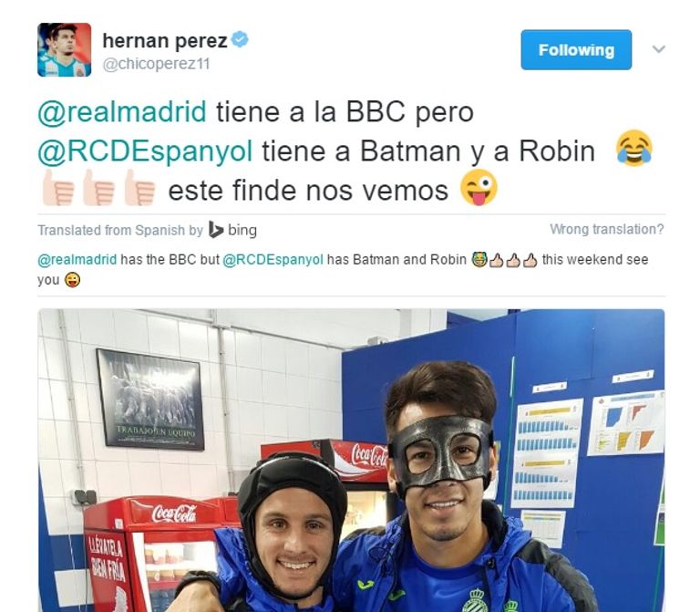Open the hernan perez profile name

(165, 41)
